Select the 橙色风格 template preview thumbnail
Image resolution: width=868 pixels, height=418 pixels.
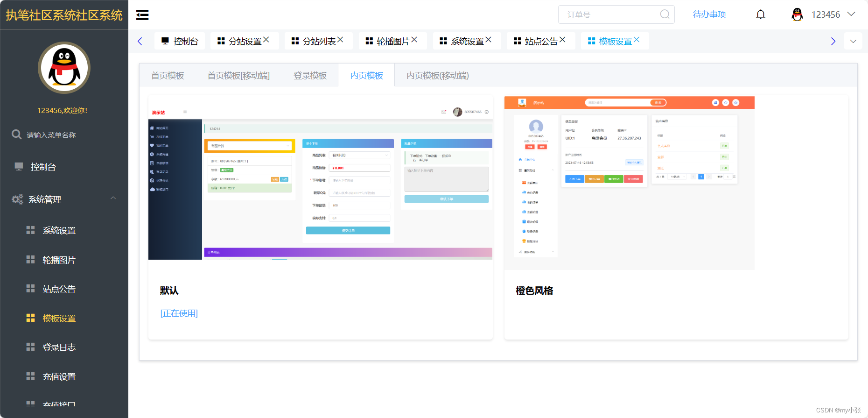click(630, 183)
